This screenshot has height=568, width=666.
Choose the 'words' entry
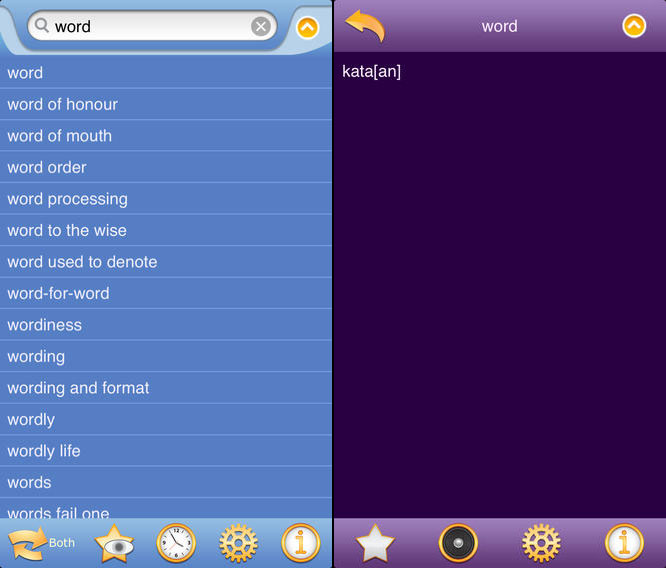(x=166, y=482)
